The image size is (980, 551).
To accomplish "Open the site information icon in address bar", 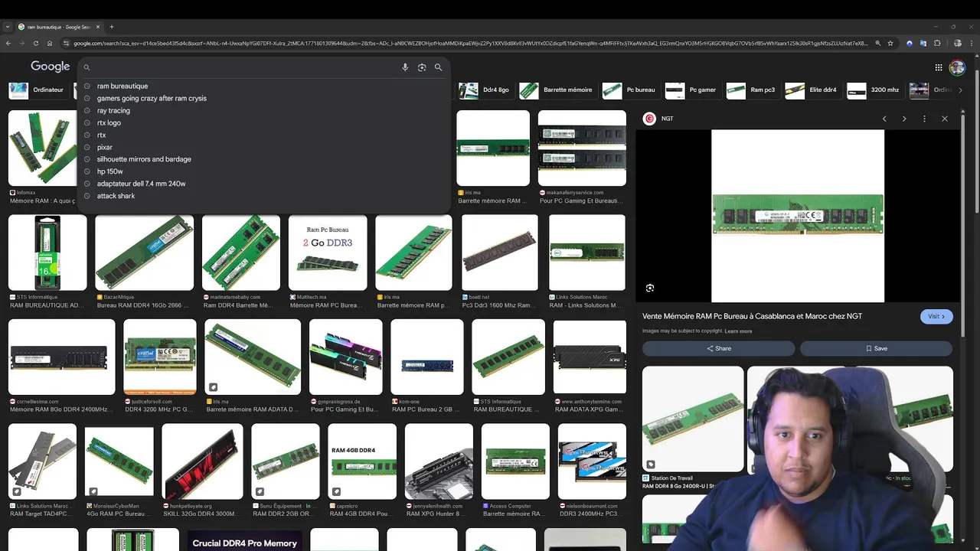I will pos(67,44).
